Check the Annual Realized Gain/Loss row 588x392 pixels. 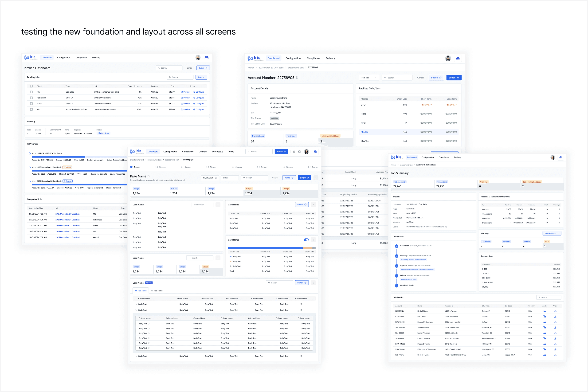[31, 110]
